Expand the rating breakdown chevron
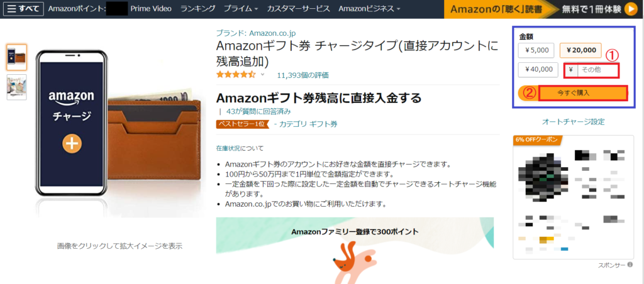The height and width of the screenshot is (284, 644). 263,75
